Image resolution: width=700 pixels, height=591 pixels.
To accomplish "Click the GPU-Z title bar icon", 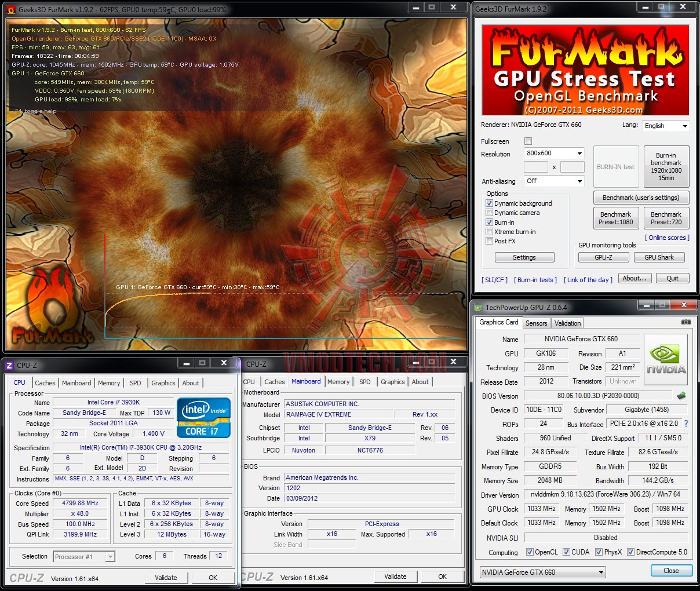I will 479,308.
